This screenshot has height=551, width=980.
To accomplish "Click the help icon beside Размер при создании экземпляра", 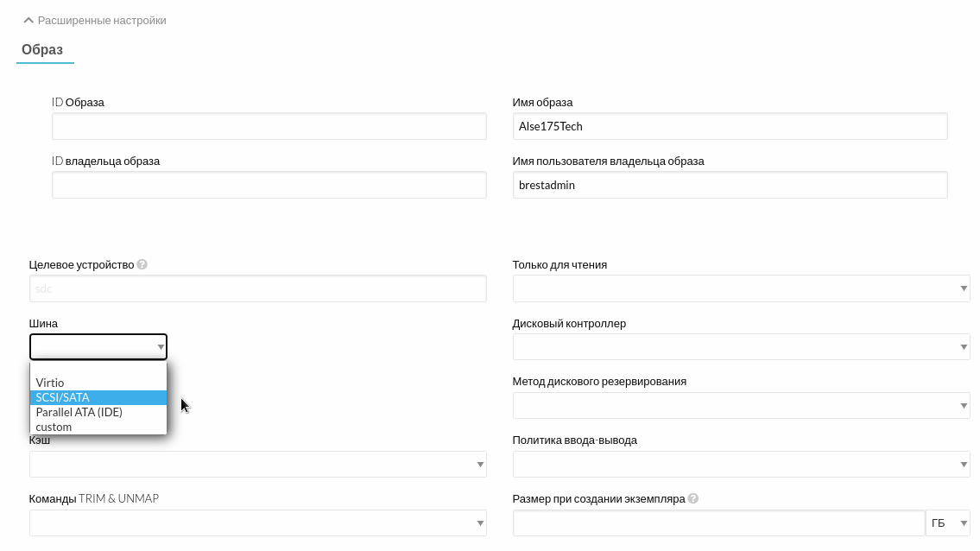I will point(693,499).
